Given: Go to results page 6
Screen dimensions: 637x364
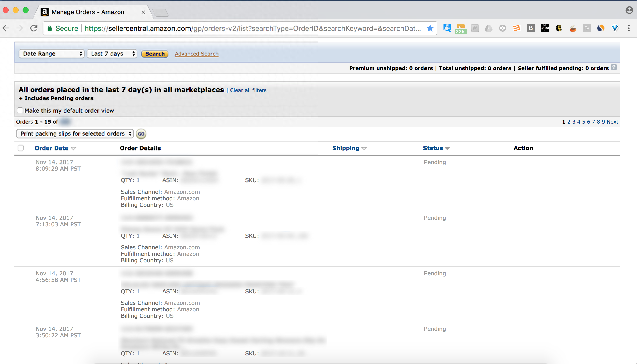Looking at the screenshot, I should tap(589, 122).
